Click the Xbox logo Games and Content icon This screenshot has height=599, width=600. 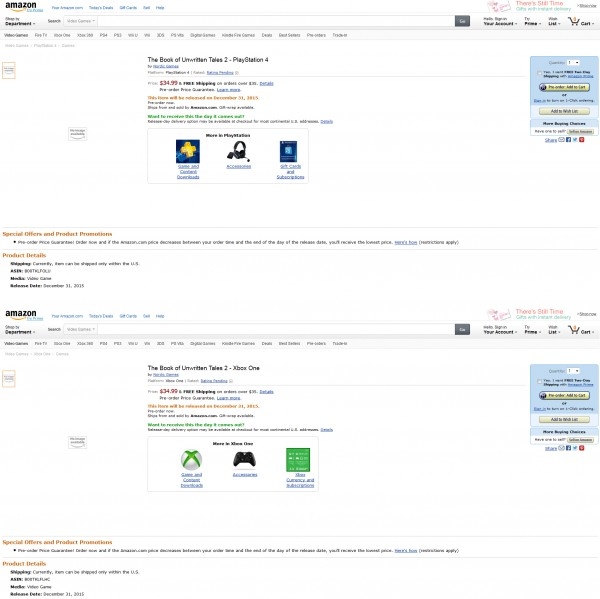click(188, 459)
